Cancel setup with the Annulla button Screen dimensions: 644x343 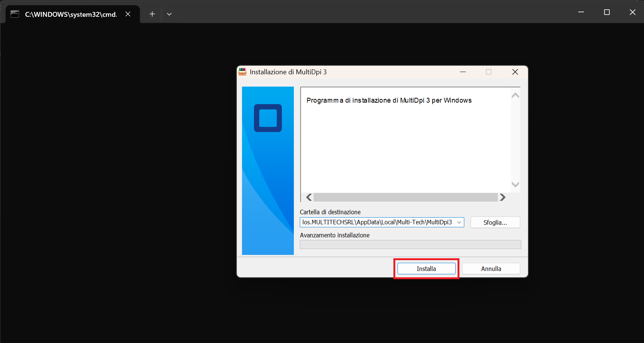[x=491, y=269]
